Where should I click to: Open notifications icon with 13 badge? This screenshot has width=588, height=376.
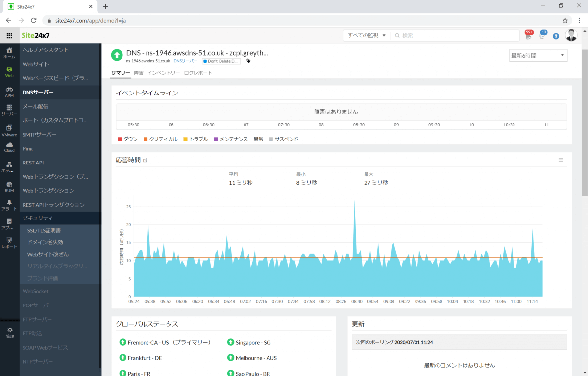click(x=542, y=35)
